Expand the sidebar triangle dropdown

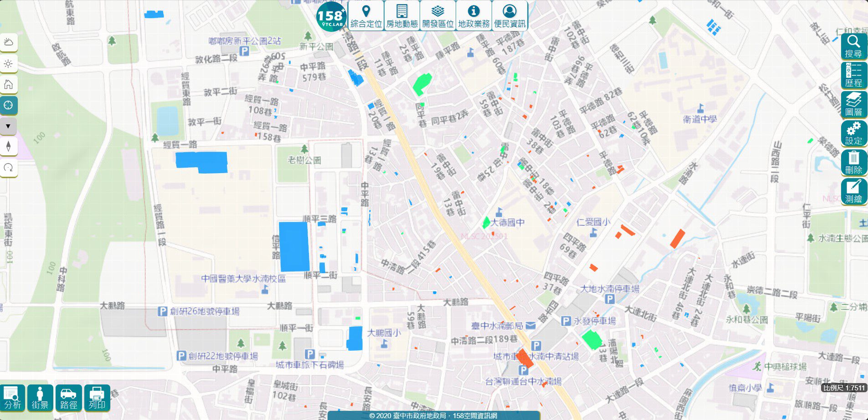point(8,127)
